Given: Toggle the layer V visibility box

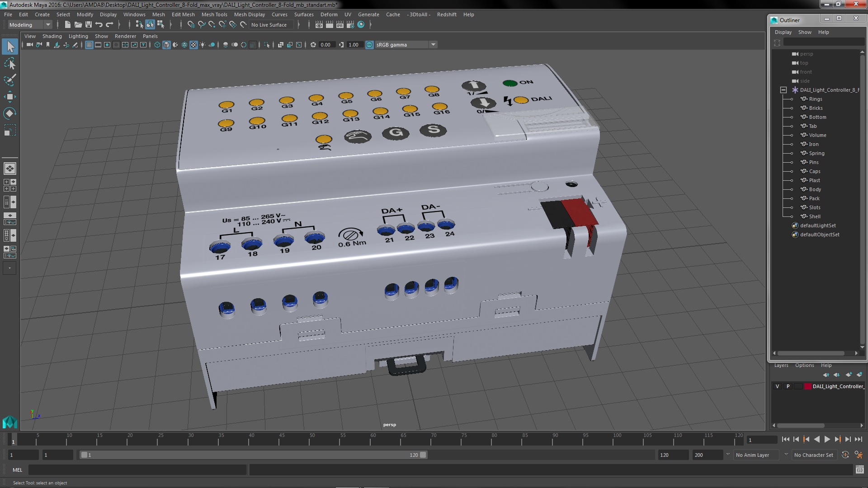Looking at the screenshot, I should point(778,386).
